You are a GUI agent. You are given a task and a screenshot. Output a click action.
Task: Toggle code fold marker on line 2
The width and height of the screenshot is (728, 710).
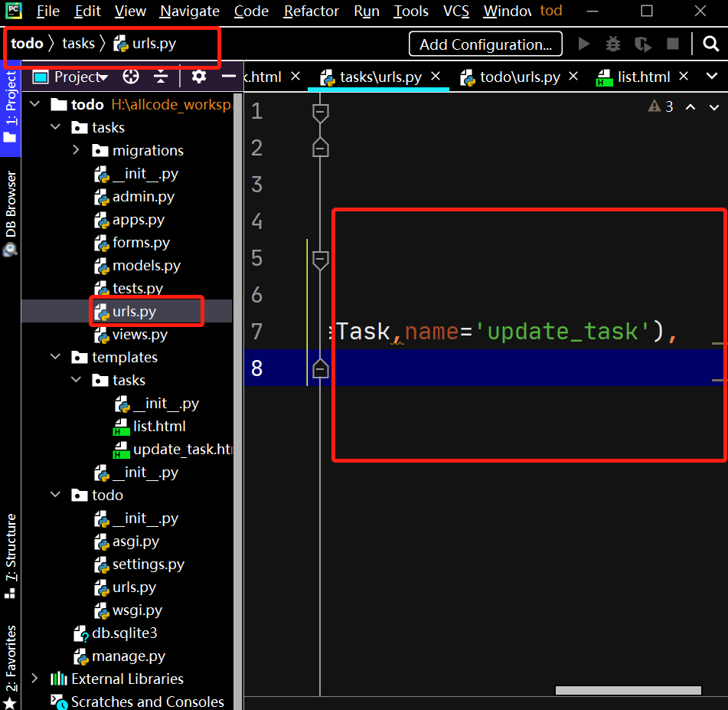(x=320, y=148)
